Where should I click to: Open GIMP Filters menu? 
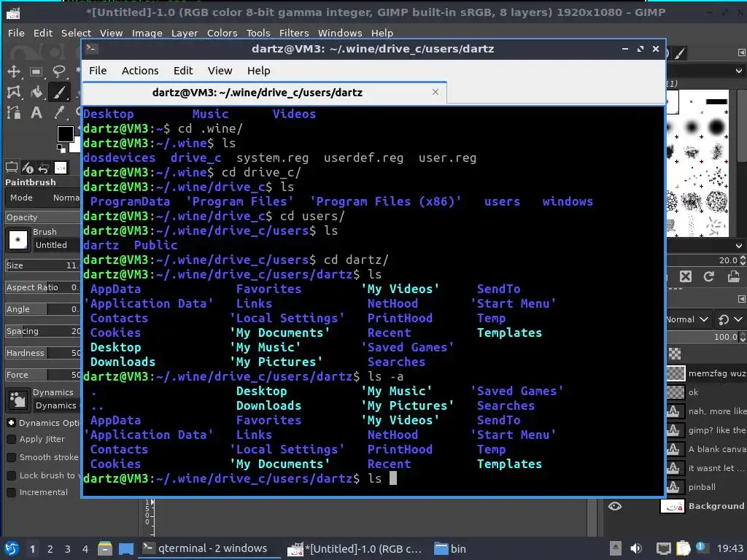(x=294, y=33)
